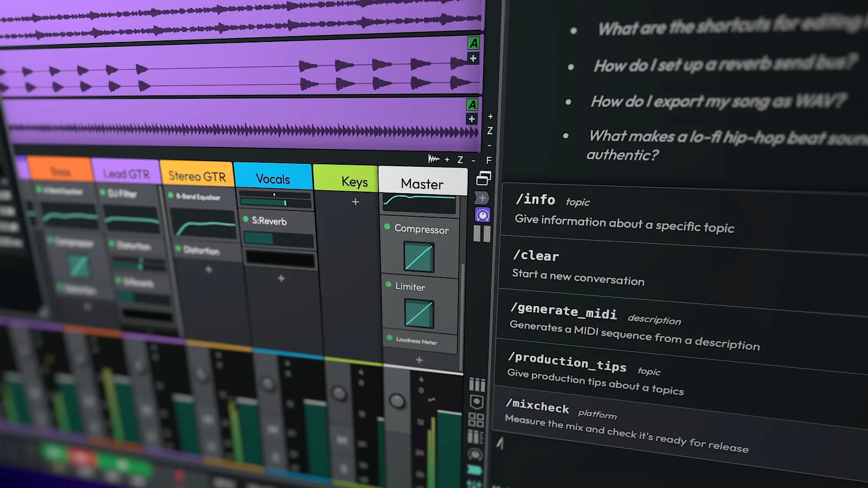Disable the Master Compressor plugin
The image size is (868, 488).
click(x=387, y=226)
